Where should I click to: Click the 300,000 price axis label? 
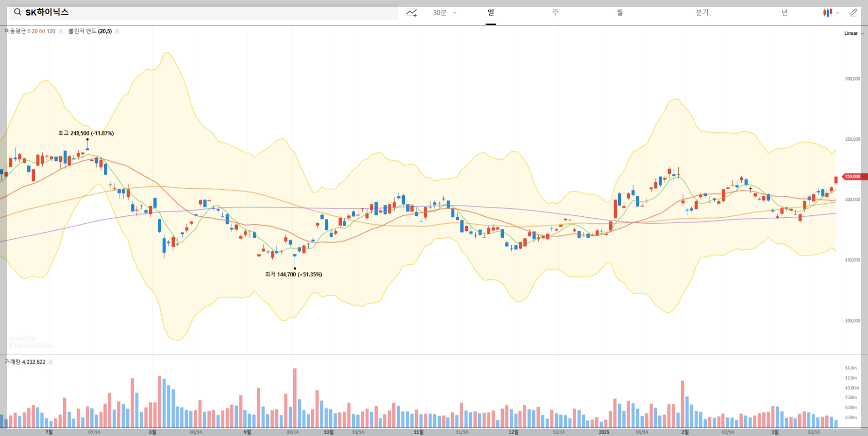[852, 79]
